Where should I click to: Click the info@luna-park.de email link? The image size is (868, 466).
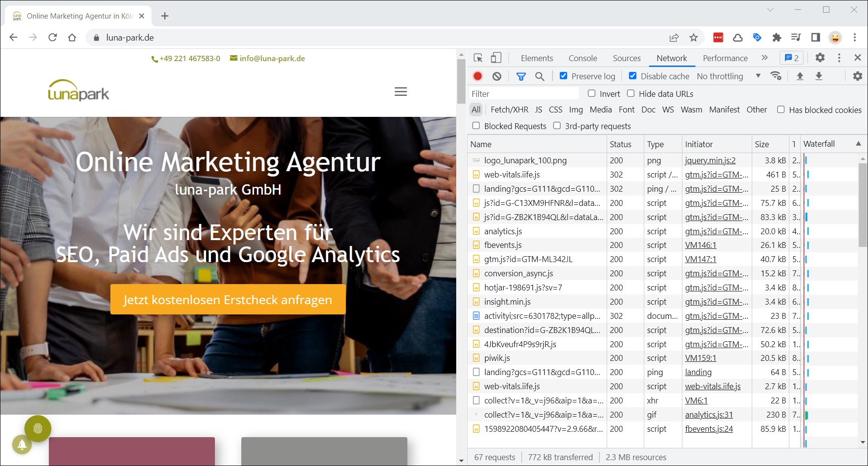pyautogui.click(x=267, y=58)
